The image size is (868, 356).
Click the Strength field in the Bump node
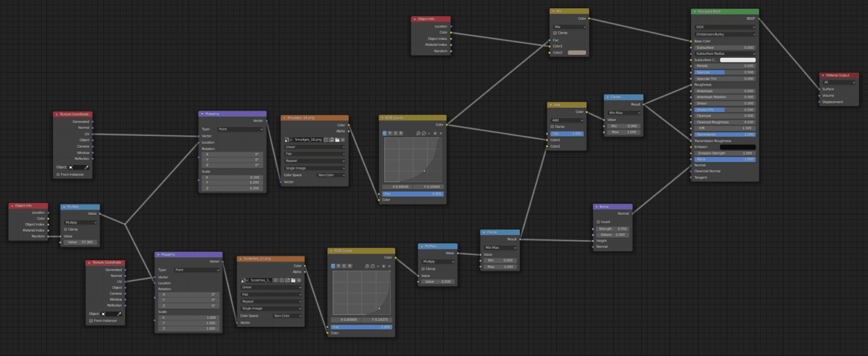coord(612,229)
